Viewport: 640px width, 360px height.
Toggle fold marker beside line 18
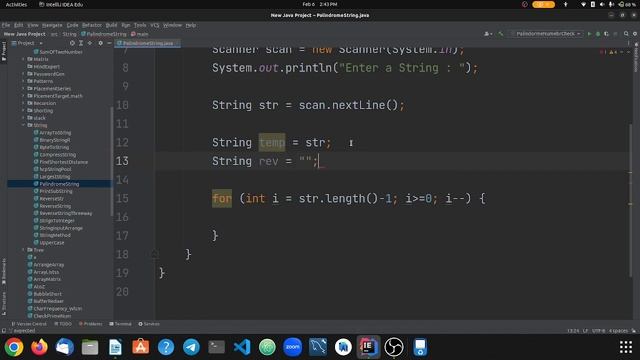pyautogui.click(x=155, y=254)
